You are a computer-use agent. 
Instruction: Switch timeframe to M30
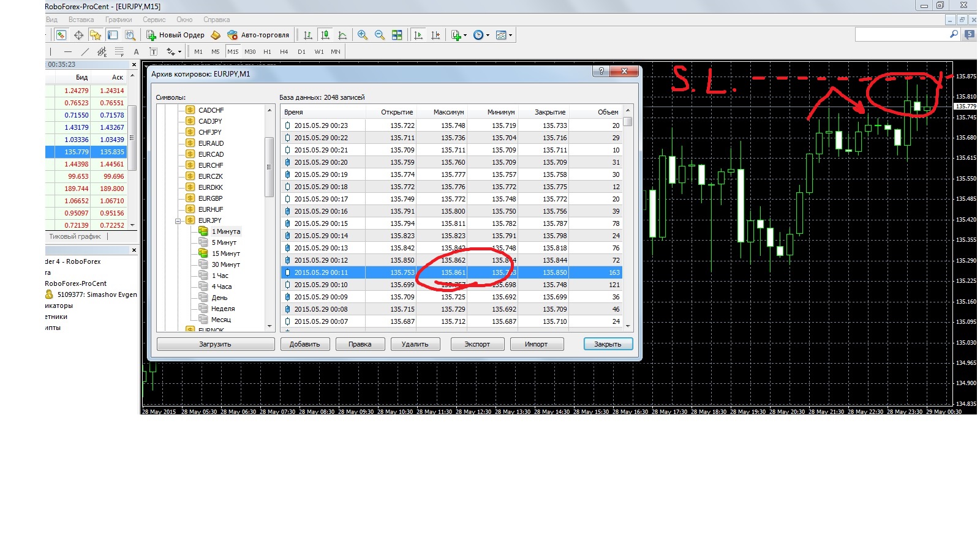coord(250,51)
